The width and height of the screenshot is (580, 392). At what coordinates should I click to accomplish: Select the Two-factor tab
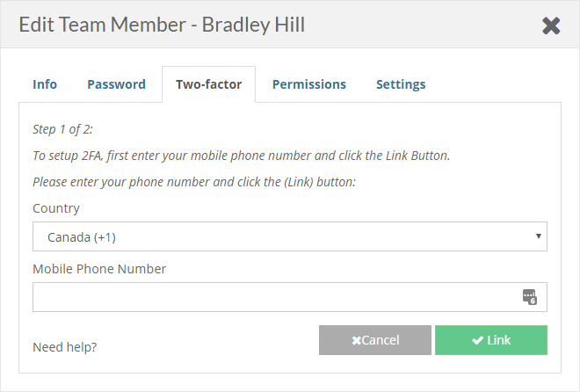tap(208, 84)
